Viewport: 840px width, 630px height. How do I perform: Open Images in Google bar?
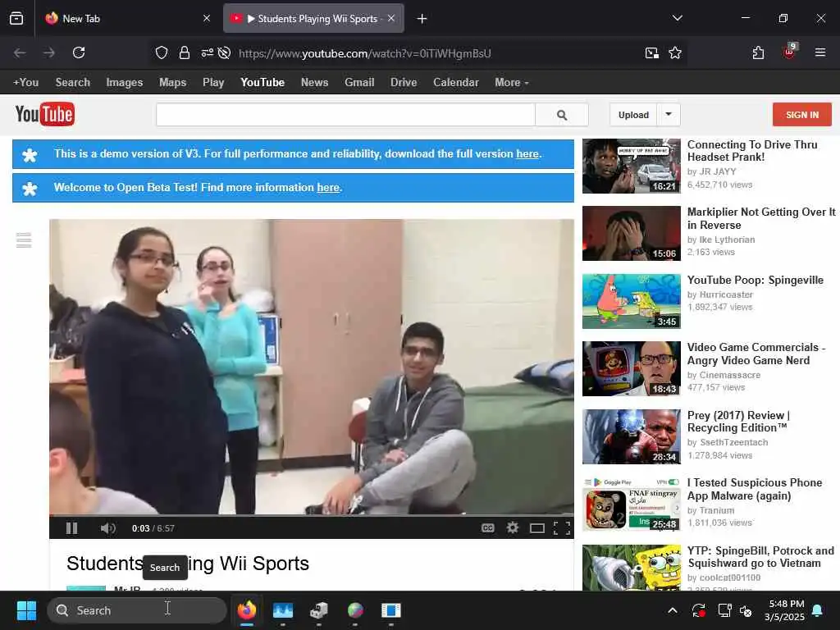click(x=125, y=83)
